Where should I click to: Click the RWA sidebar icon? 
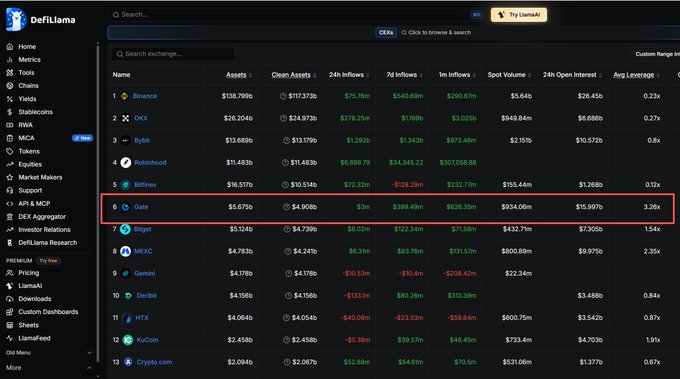click(x=10, y=125)
